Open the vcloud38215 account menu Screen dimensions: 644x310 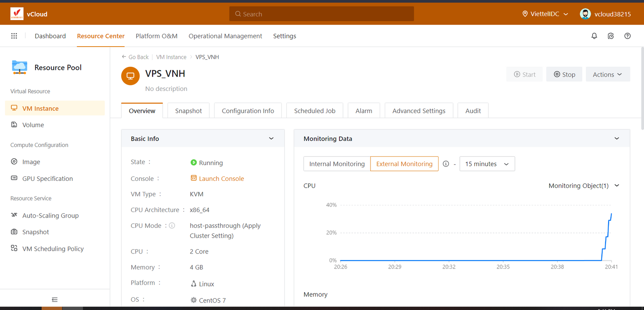(605, 14)
